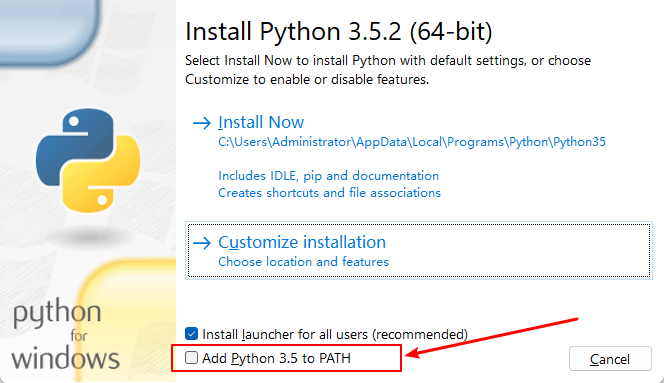The image size is (664, 383).
Task: Click the 'python for windows' branding text
Action: click(x=65, y=335)
